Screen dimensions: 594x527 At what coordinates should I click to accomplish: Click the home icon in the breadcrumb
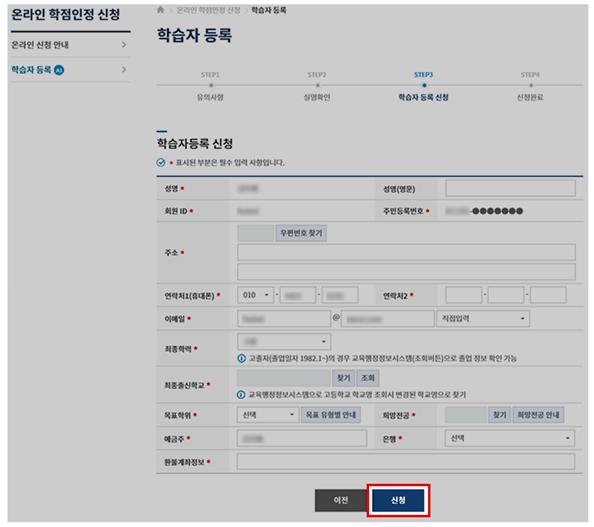tap(161, 10)
